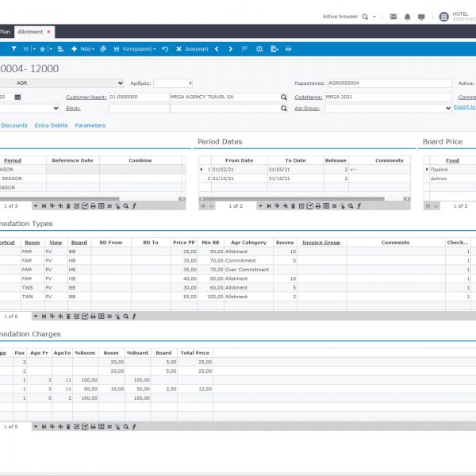Open the favorites star dropdown arrow

51,49
